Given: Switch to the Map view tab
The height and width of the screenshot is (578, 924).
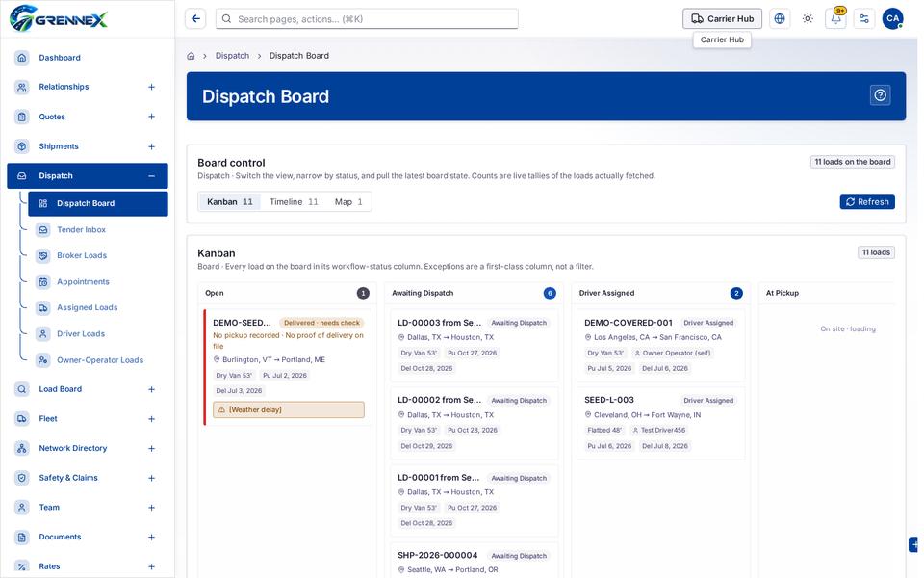Looking at the screenshot, I should pyautogui.click(x=348, y=201).
